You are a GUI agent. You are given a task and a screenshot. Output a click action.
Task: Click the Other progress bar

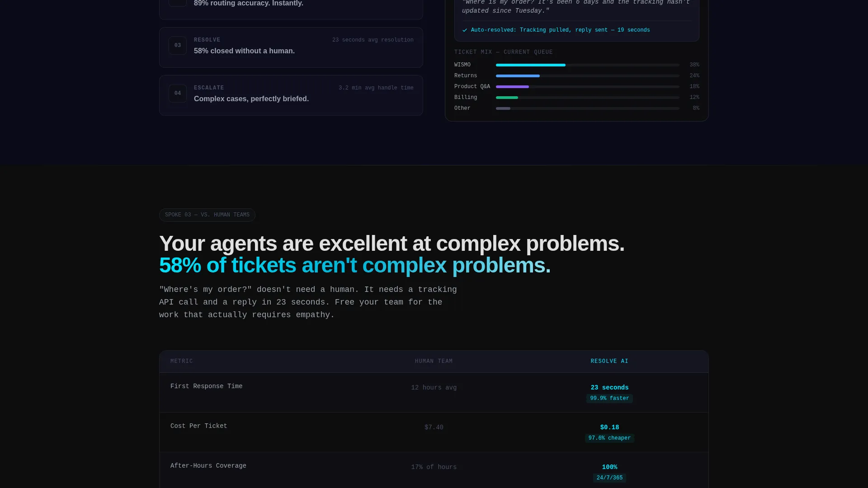(x=588, y=108)
